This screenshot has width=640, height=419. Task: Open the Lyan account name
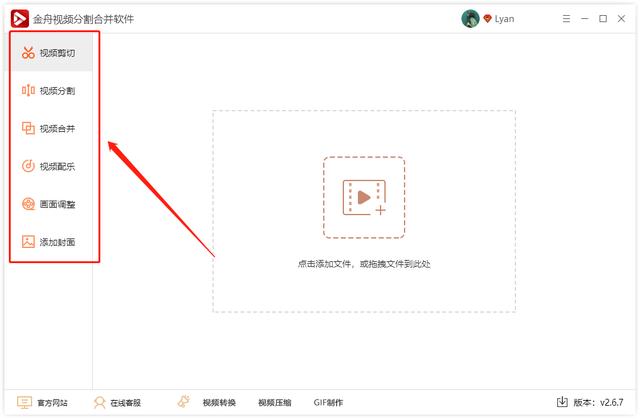coord(504,19)
